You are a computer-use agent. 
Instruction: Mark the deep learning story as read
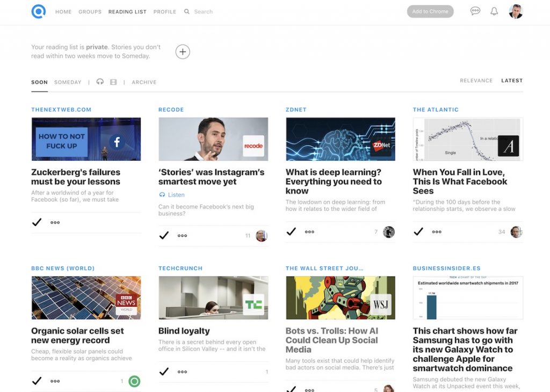[x=291, y=232]
